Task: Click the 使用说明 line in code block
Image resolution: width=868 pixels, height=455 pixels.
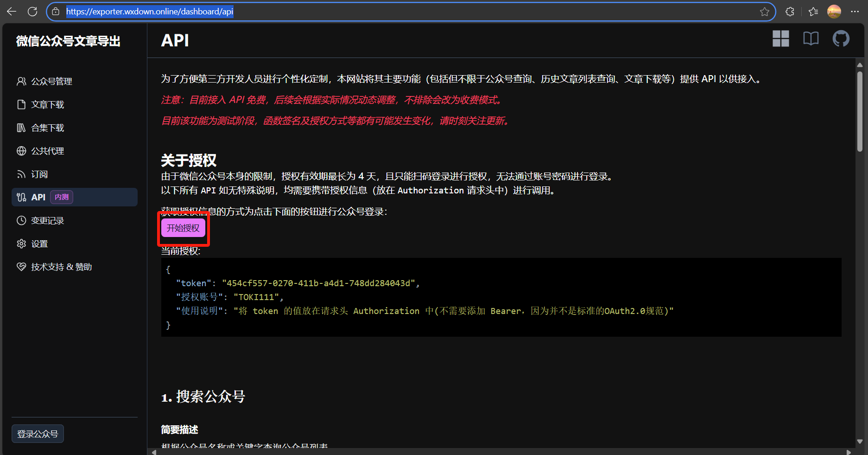Action: point(424,311)
